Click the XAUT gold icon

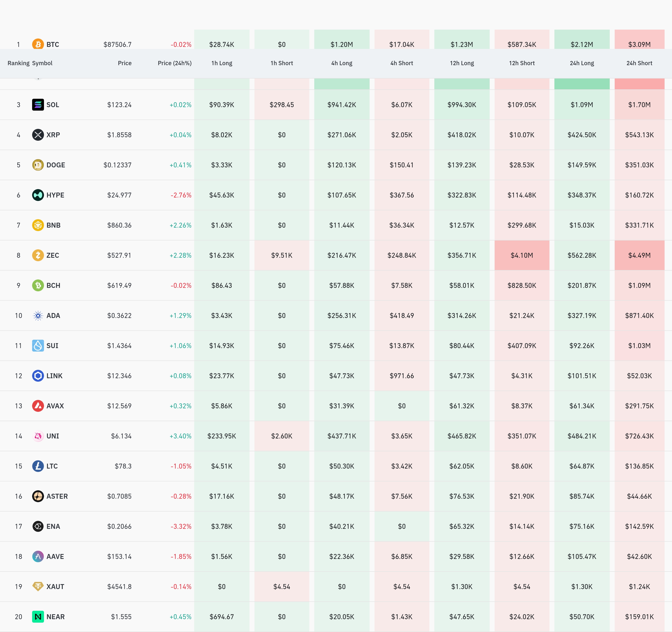pyautogui.click(x=38, y=586)
